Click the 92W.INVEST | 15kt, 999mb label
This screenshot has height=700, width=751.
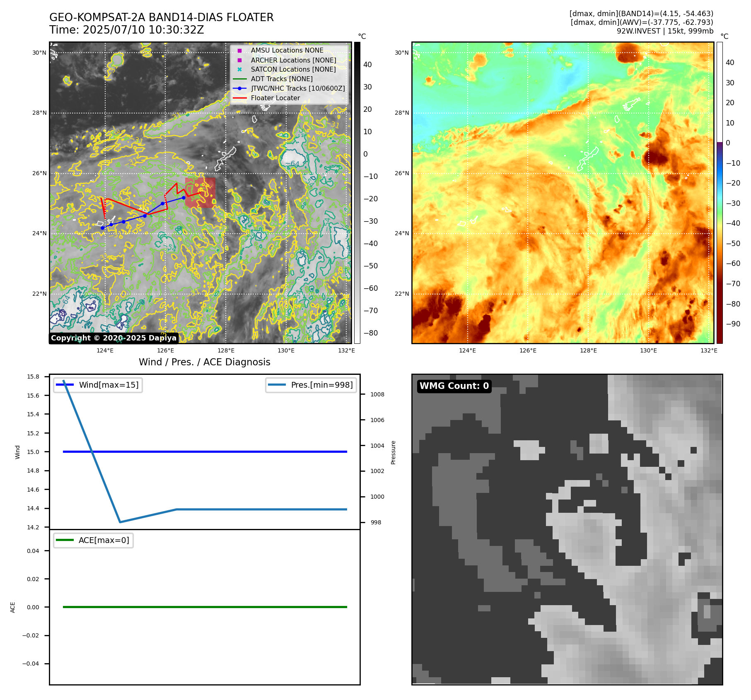click(x=665, y=31)
